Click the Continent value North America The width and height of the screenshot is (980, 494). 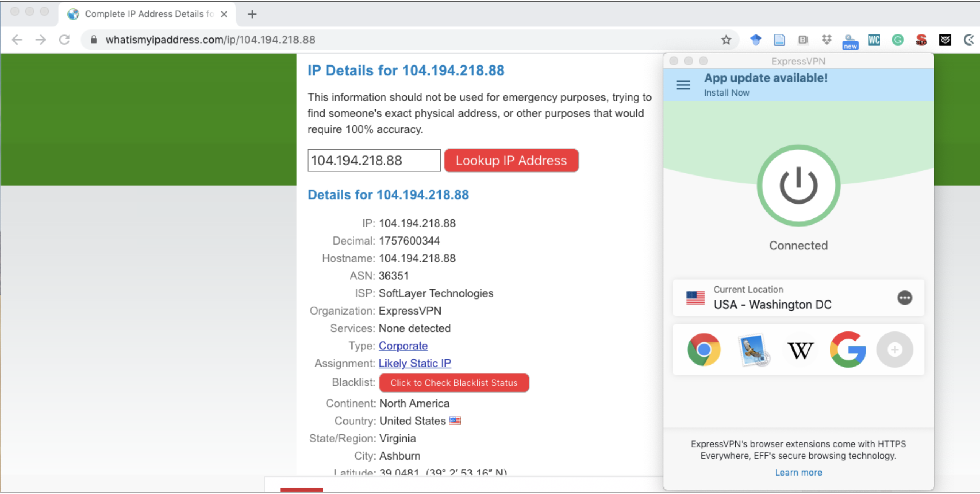(414, 403)
